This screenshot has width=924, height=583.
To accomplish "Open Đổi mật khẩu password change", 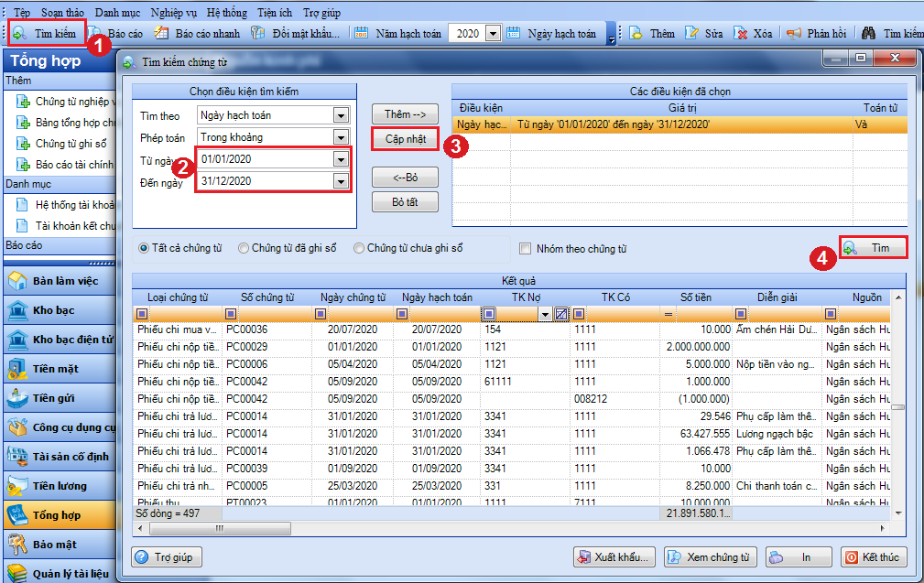I will tap(297, 34).
